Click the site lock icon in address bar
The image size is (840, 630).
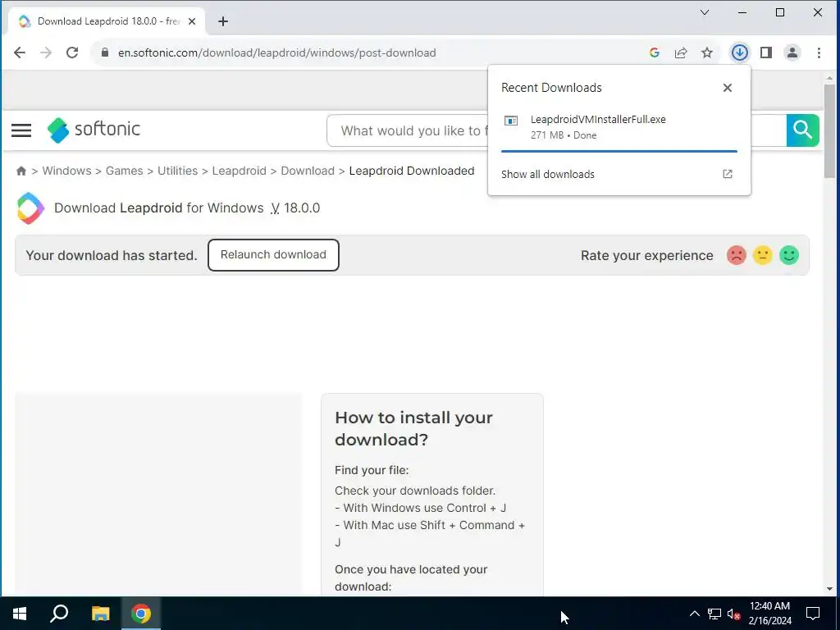tap(105, 52)
